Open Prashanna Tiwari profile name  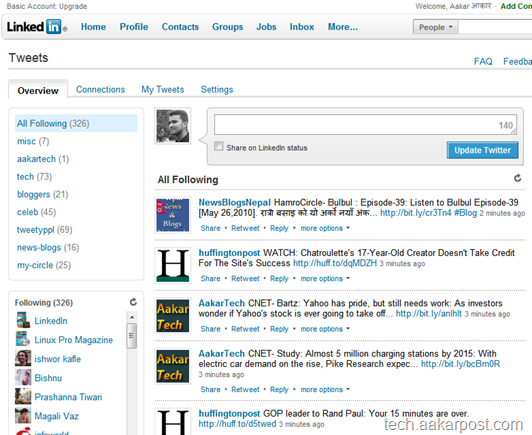(x=68, y=397)
